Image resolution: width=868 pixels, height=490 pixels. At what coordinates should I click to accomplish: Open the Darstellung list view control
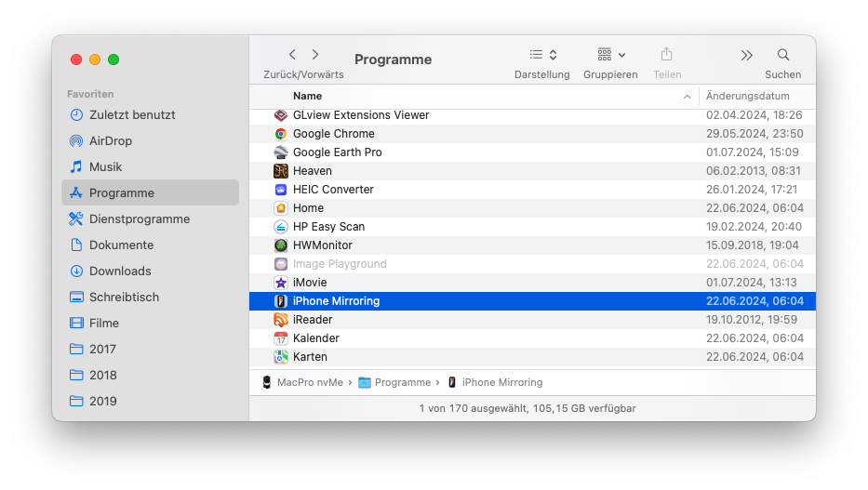pyautogui.click(x=542, y=54)
